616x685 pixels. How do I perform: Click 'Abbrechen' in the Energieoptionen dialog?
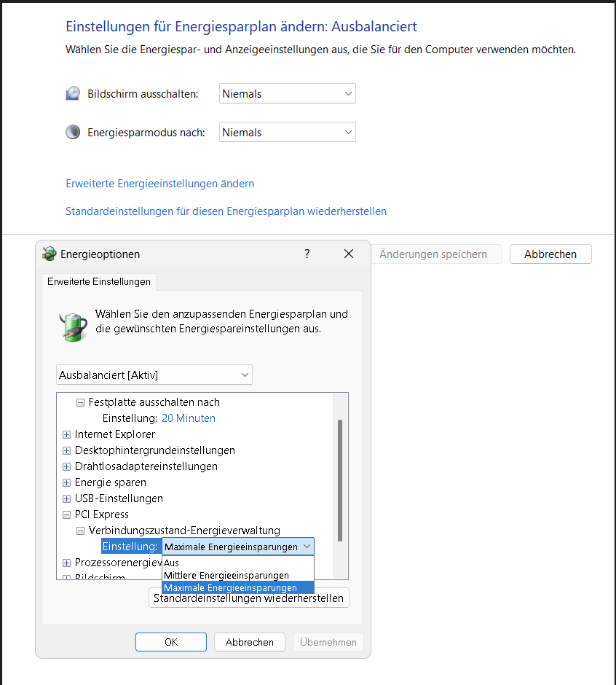tap(250, 642)
